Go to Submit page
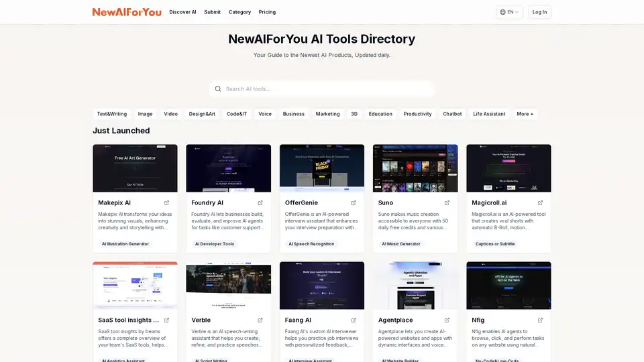The image size is (644, 362). (x=213, y=12)
